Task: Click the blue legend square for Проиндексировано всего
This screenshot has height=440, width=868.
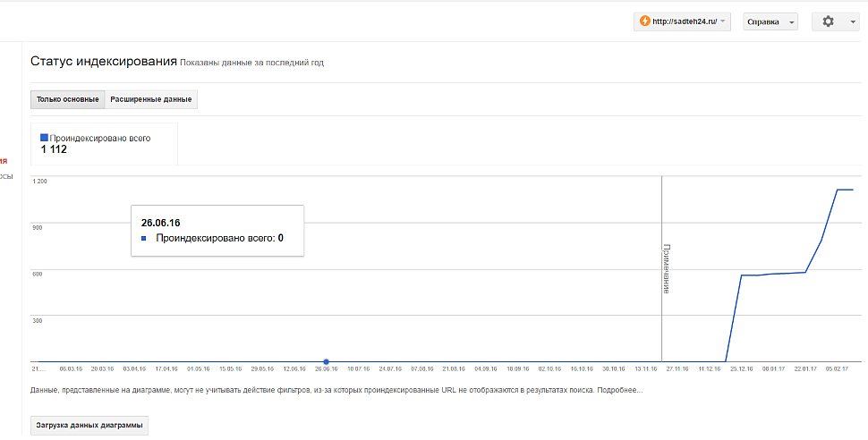Action: 45,139
